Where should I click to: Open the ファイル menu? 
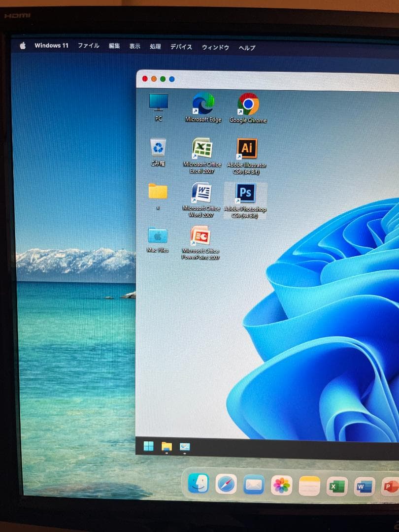pyautogui.click(x=88, y=46)
